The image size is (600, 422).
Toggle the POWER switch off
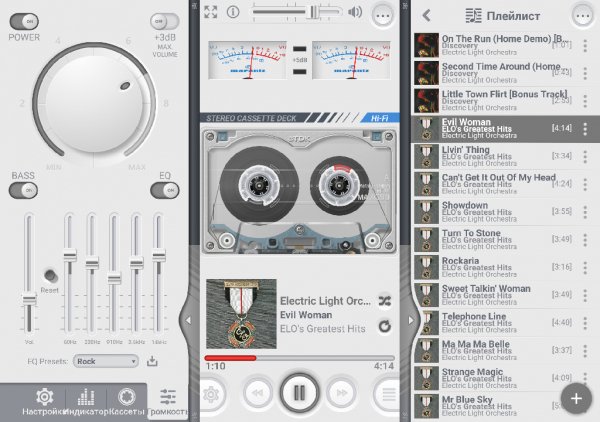pos(24,21)
